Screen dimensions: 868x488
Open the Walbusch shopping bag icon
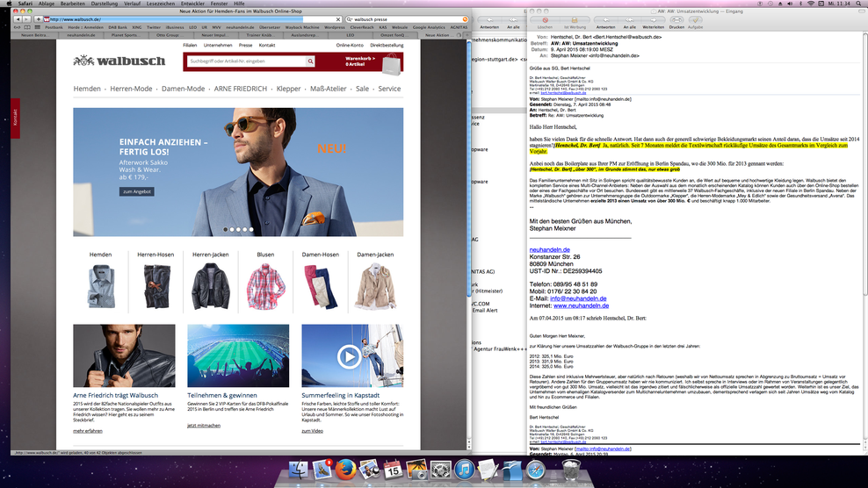[x=391, y=64]
